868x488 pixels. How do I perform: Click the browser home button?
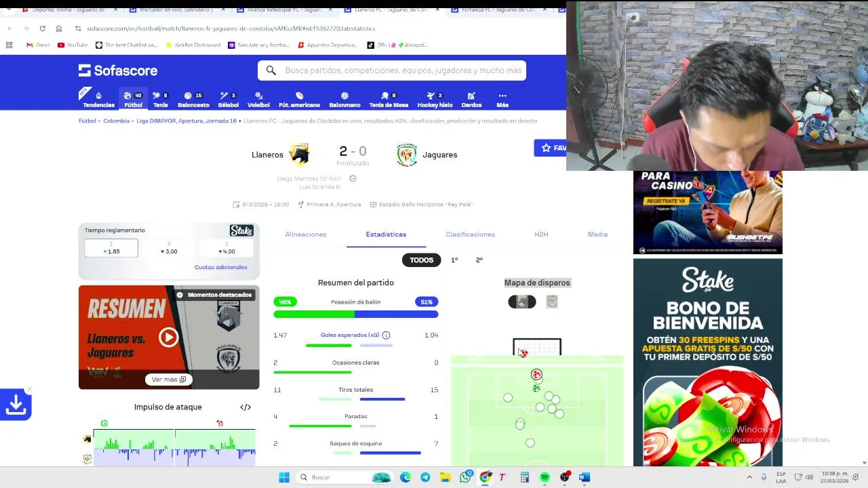(x=59, y=28)
